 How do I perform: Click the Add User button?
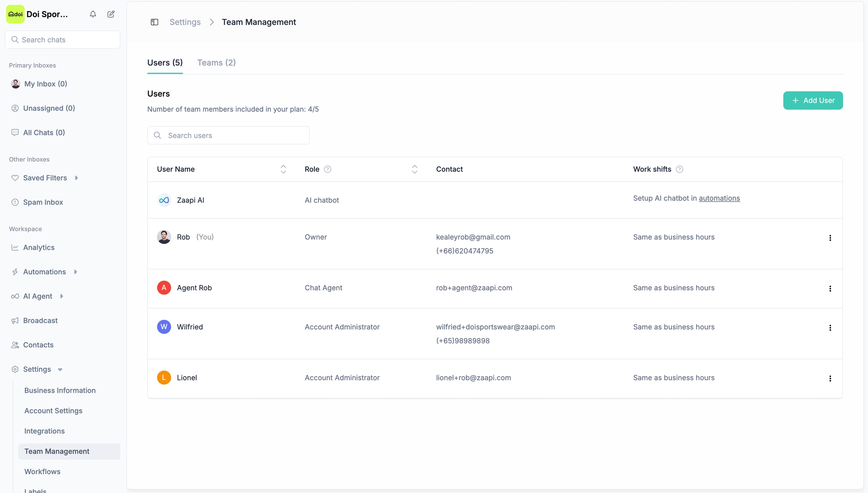coord(813,101)
